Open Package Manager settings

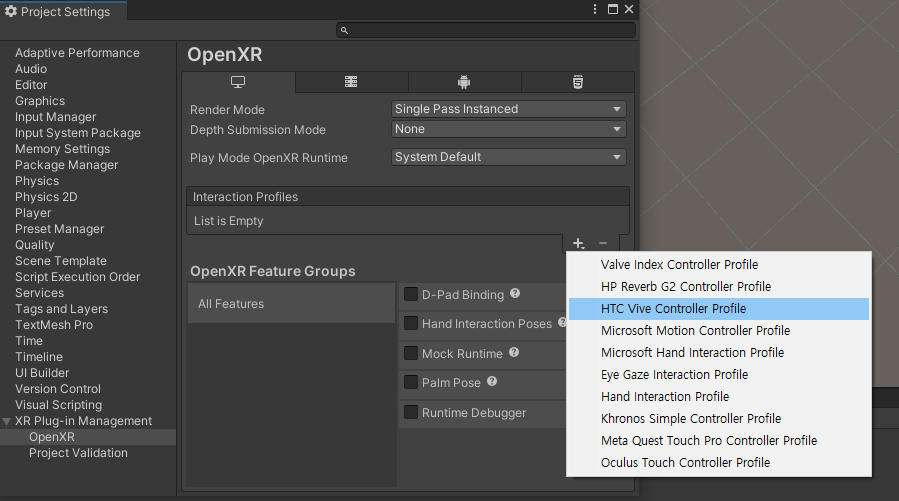coord(67,165)
